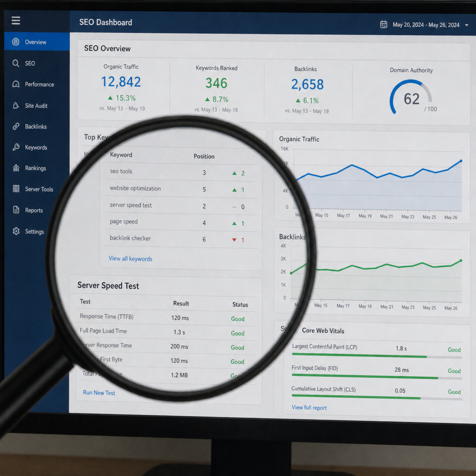Open the Overview menu item
This screenshot has width=476, height=476.
(37, 41)
